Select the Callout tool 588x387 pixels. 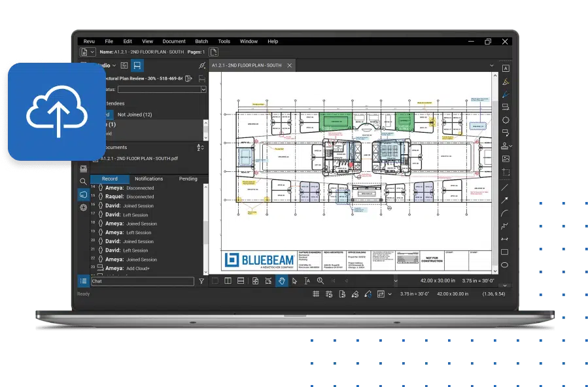point(506,133)
